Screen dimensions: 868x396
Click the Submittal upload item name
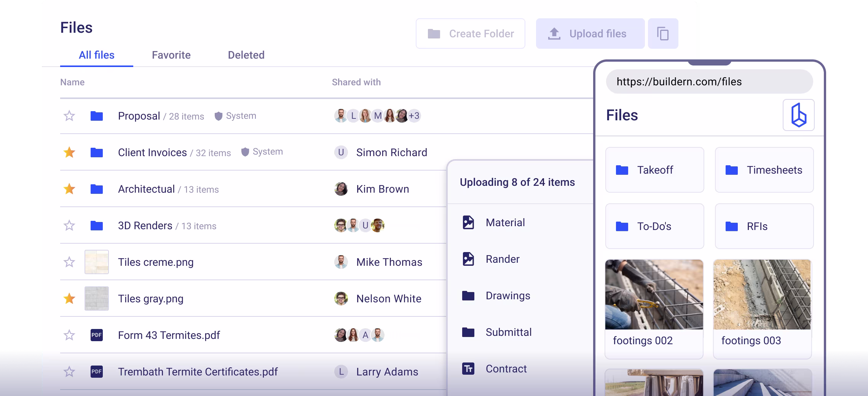[509, 332]
